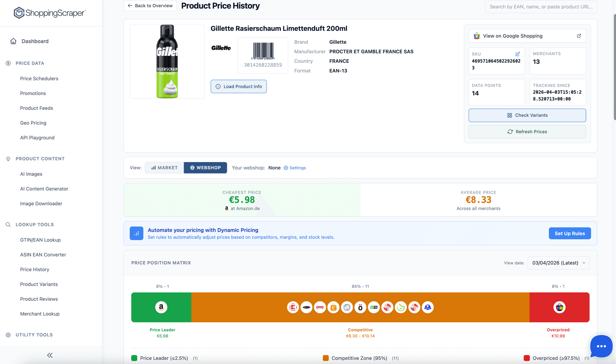
Task: Click the orange shopping bag merchant icon
Action: coord(334,307)
